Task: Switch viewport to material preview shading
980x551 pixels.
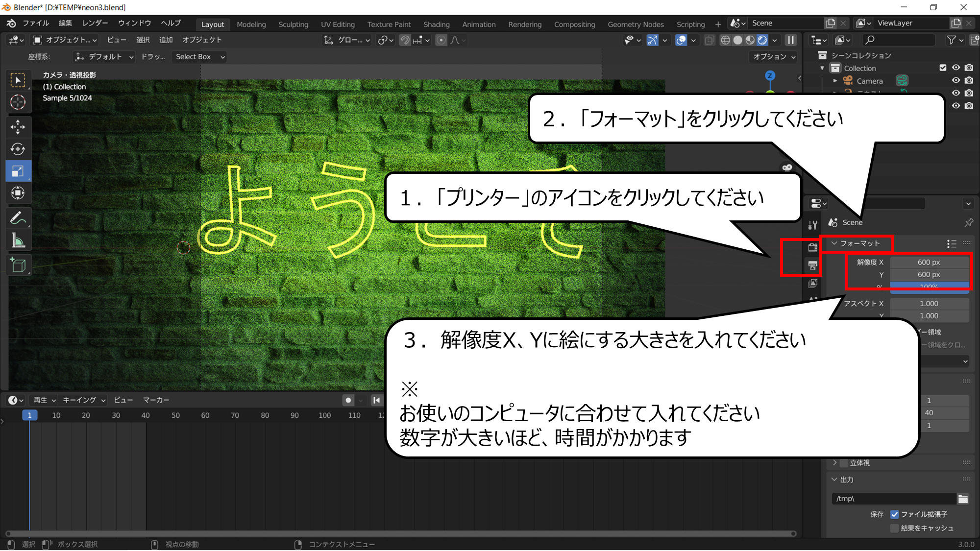Action: pyautogui.click(x=750, y=40)
